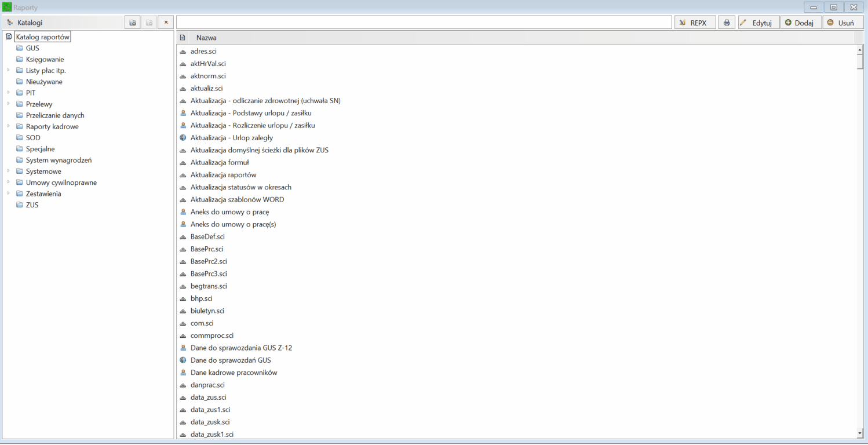Image resolution: width=868 pixels, height=445 pixels.
Task: Expand the Raporty kadrowe folder arrow
Action: (9, 126)
